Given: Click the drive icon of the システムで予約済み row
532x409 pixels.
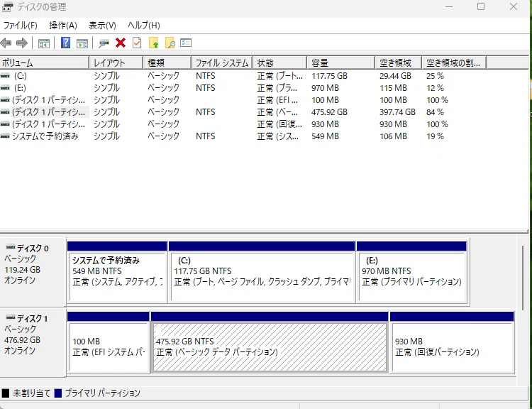Looking at the screenshot, I should coord(5,136).
